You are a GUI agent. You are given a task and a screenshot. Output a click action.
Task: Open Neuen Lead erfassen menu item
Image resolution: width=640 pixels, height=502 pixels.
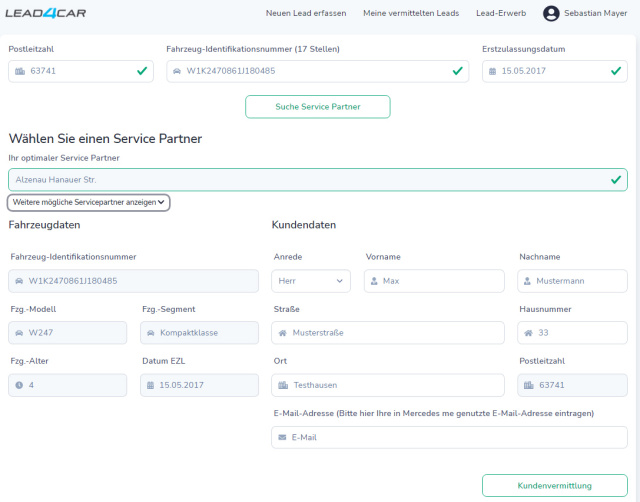click(305, 13)
